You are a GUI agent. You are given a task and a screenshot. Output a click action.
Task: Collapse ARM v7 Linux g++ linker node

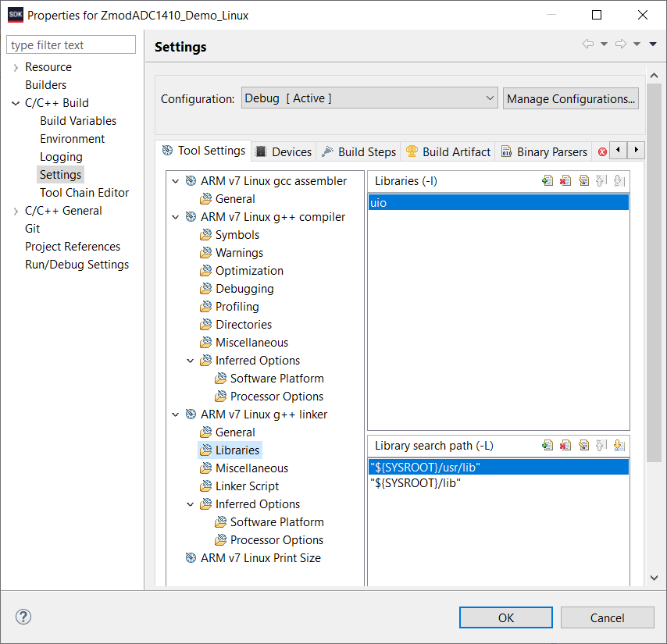coord(175,415)
